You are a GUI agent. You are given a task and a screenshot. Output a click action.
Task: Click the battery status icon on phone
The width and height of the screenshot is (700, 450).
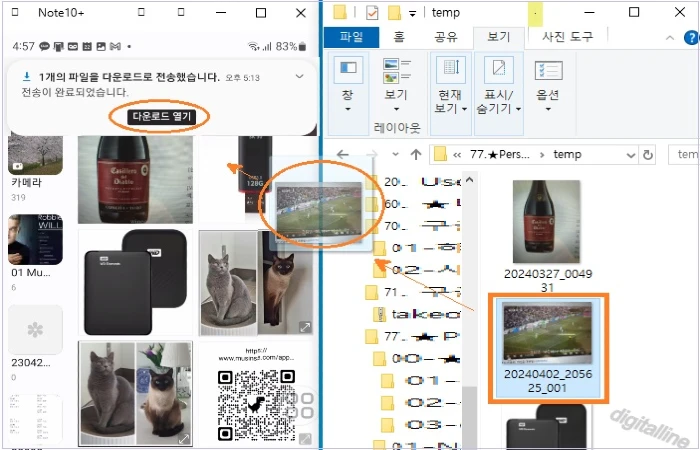point(302,46)
